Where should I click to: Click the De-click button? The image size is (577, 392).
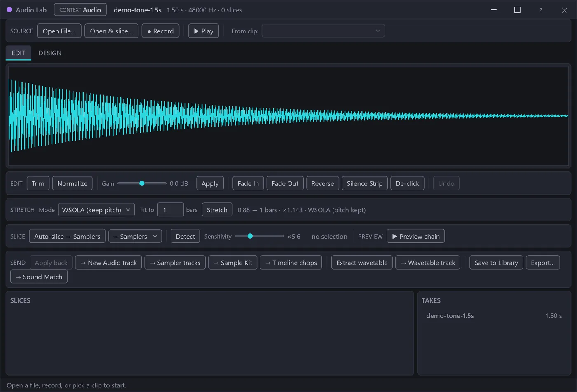[407, 183]
